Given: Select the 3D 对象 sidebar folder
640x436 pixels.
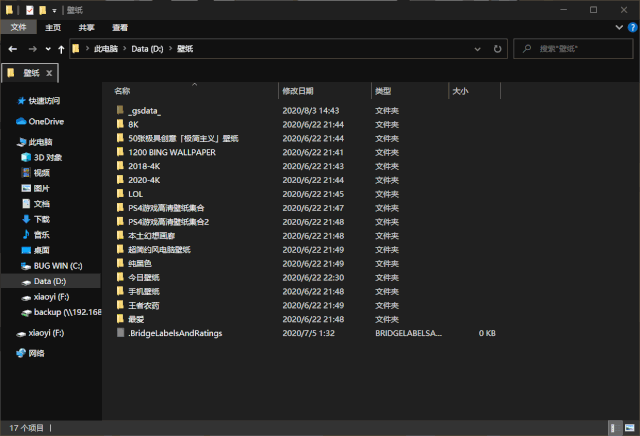Looking at the screenshot, I should pos(47,157).
